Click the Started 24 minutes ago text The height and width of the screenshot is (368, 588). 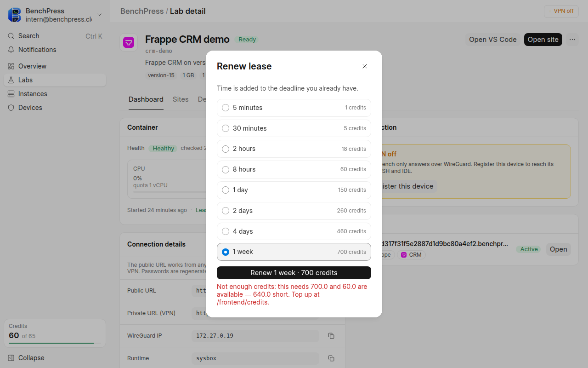[157, 210]
